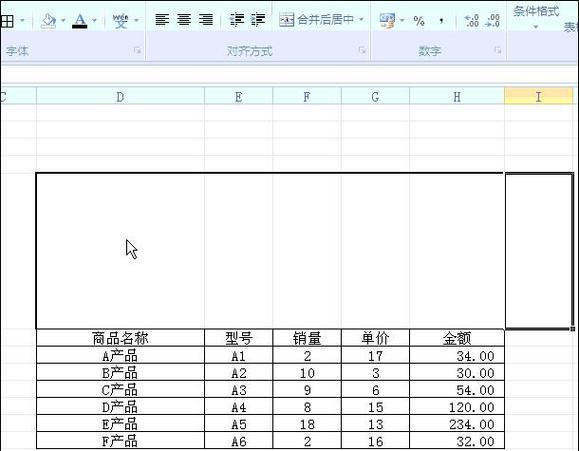Click the borders icon in Font group
579x451 pixels.
coord(7,21)
